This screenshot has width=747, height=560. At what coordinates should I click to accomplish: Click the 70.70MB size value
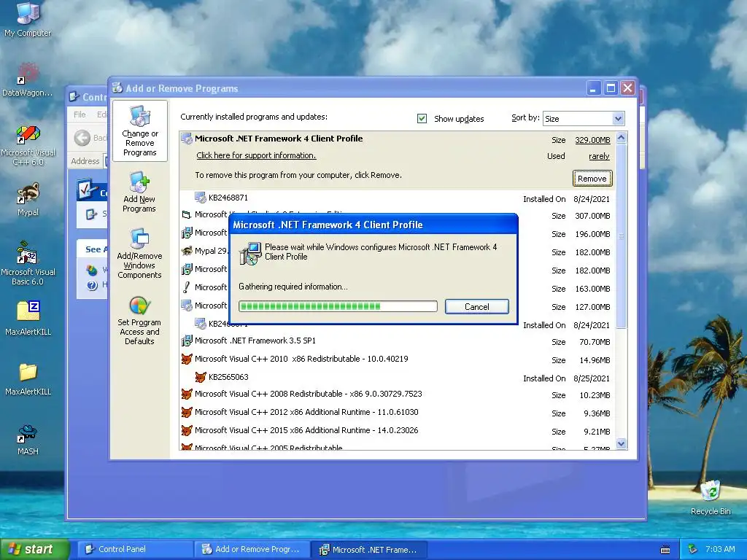[595, 342]
